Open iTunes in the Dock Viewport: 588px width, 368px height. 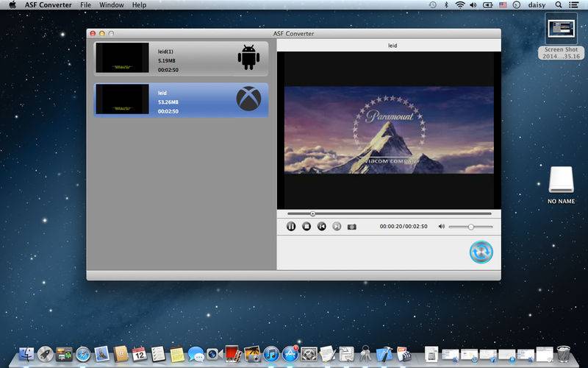[271, 354]
